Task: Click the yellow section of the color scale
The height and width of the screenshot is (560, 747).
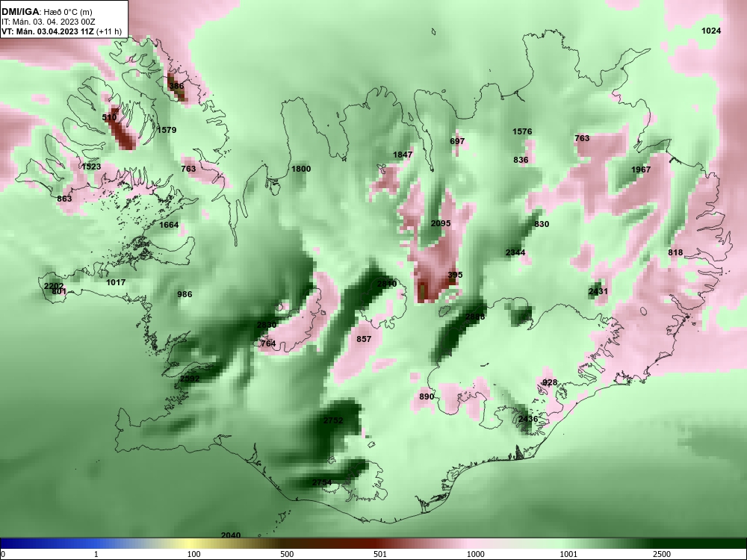Action: pyautogui.click(x=188, y=544)
